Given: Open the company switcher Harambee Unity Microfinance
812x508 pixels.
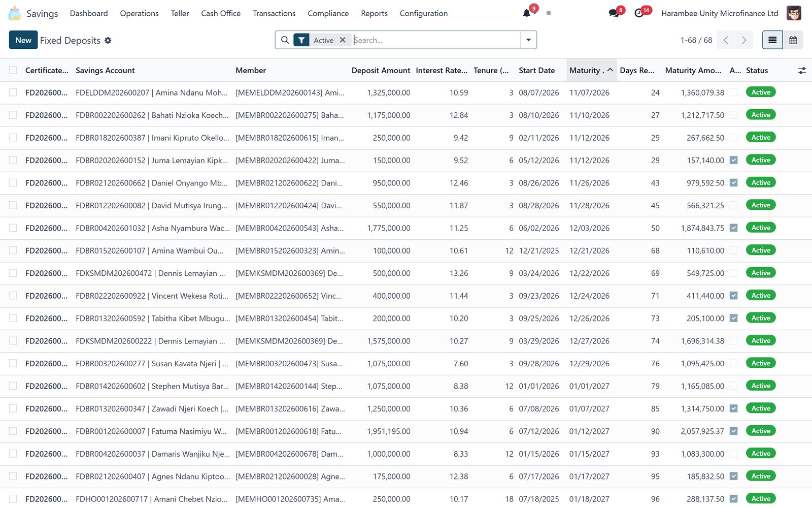Looking at the screenshot, I should (x=720, y=13).
